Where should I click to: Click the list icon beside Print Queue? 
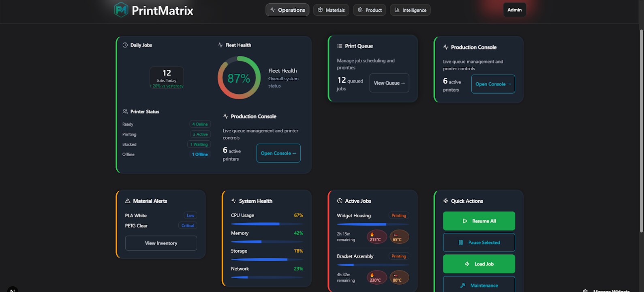[x=340, y=46]
